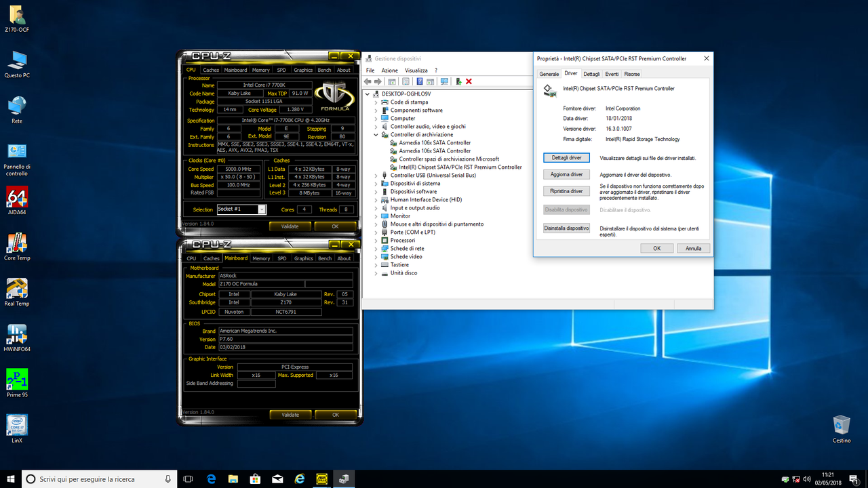Viewport: 868px width, 488px height.
Task: Click OK in the lower CPU-Z Mainboard window
Action: 336,415
